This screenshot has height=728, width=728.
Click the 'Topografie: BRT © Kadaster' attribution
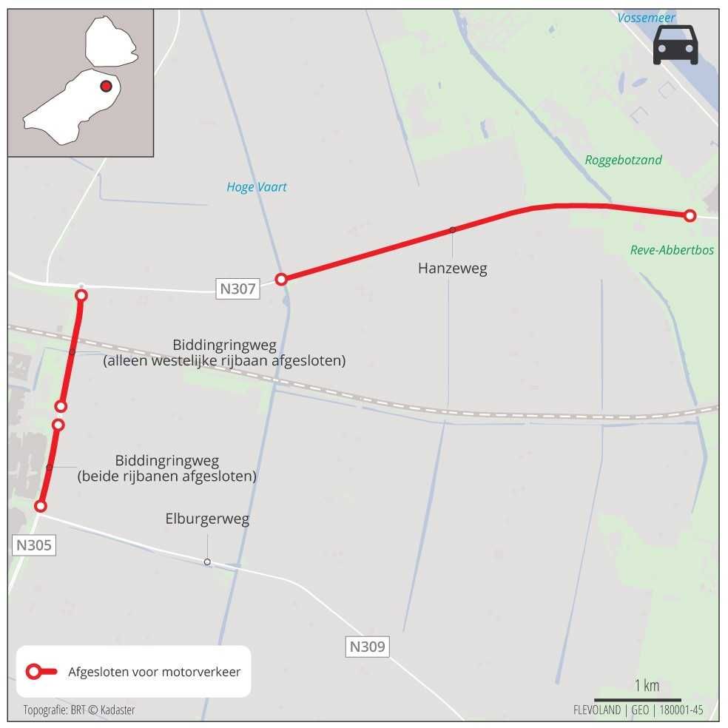(79, 710)
